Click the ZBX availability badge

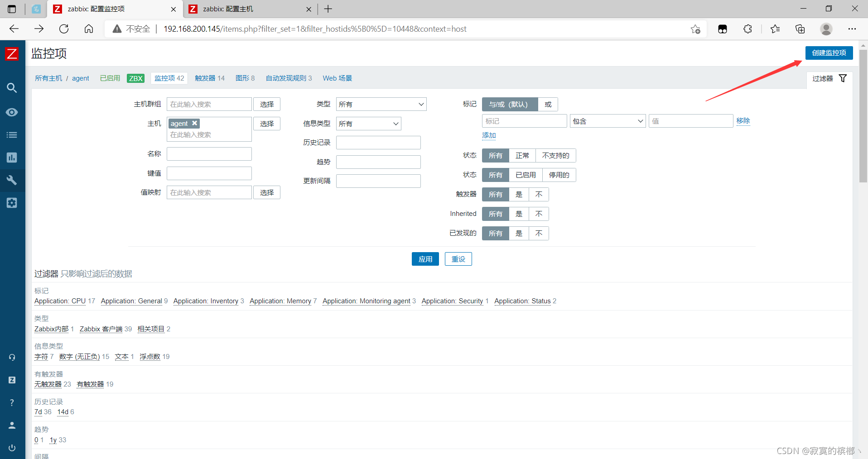135,78
